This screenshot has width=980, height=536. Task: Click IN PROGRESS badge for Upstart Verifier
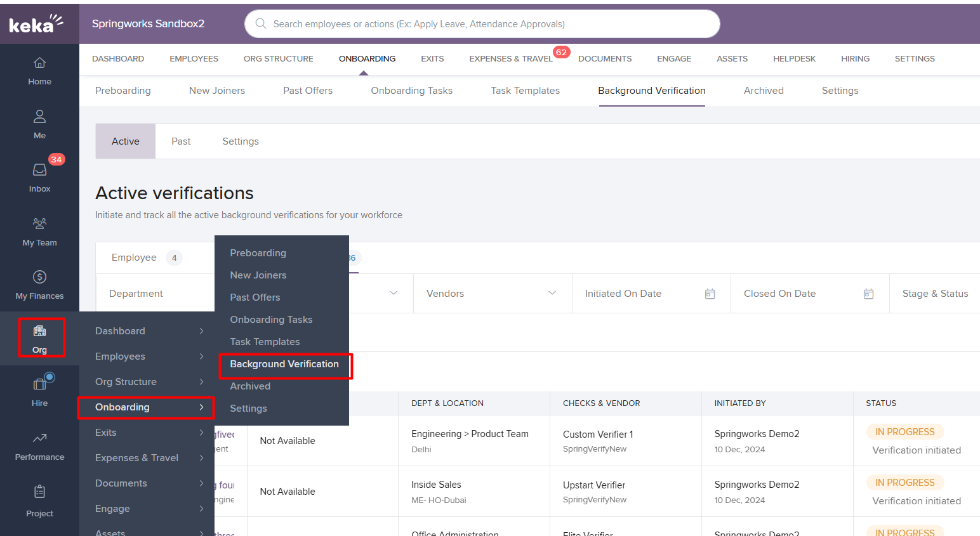(x=905, y=483)
